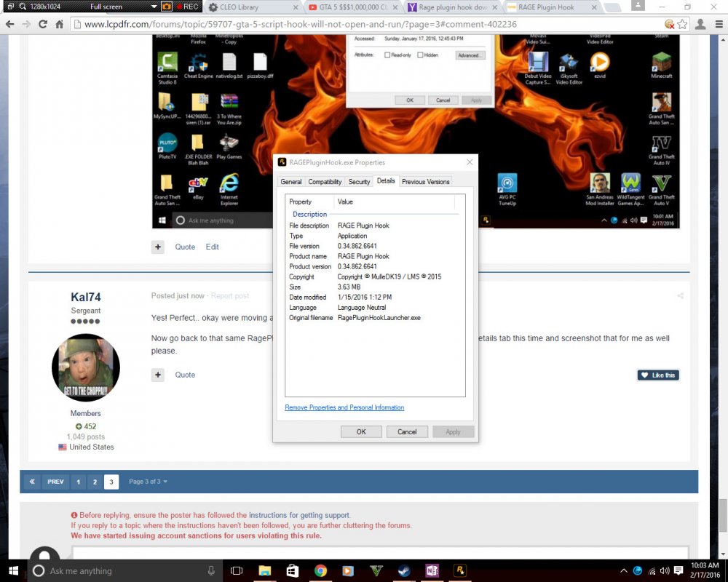Click Cancel in RAGEPluginHook.exe Properties
728x582 pixels.
[x=407, y=431]
